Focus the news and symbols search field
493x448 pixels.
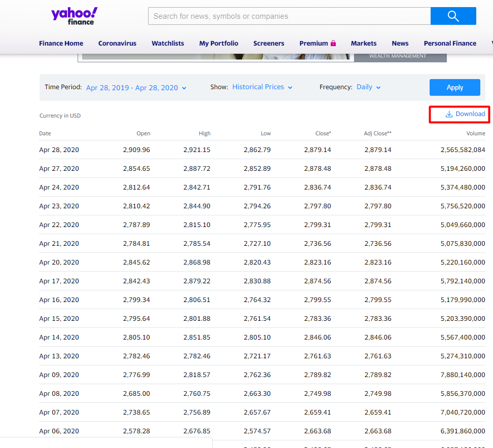(x=289, y=16)
